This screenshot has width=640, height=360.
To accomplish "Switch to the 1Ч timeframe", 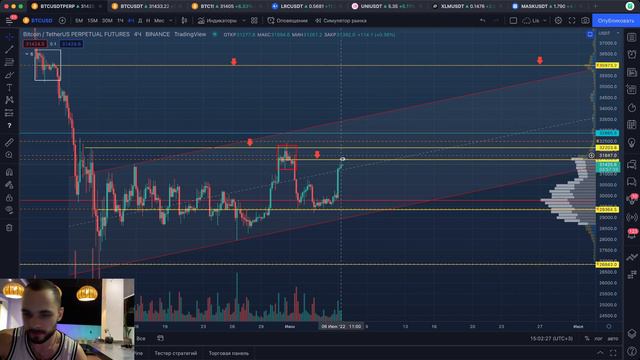I will [120, 20].
